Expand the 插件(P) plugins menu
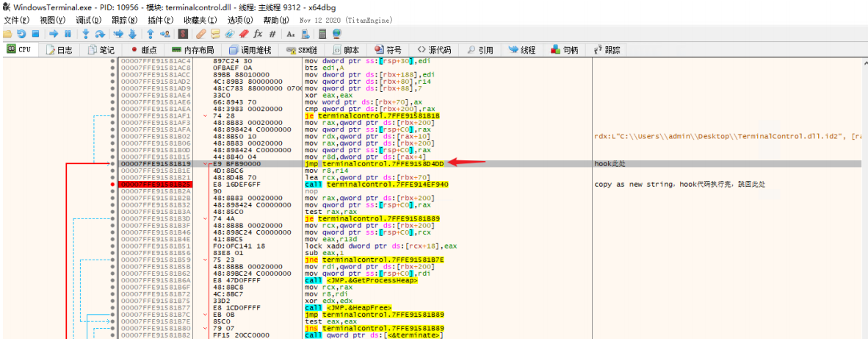 point(161,20)
